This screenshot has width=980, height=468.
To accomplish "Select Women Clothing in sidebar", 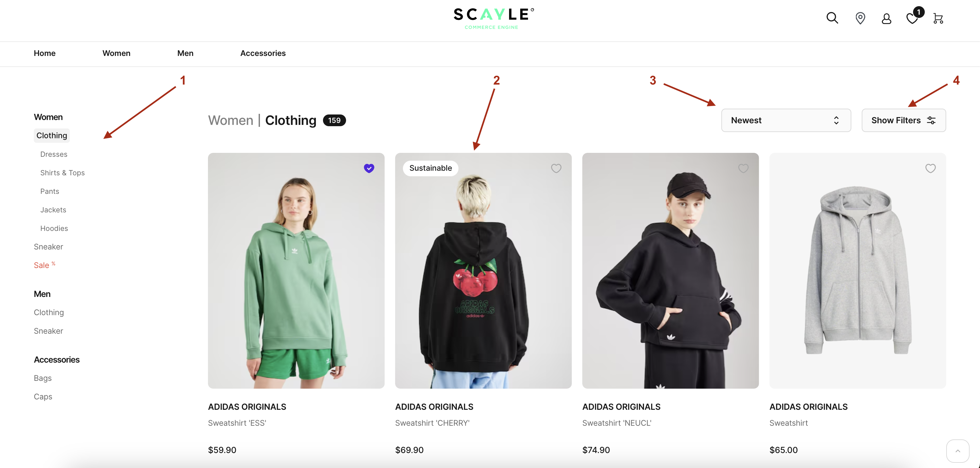I will tap(52, 136).
